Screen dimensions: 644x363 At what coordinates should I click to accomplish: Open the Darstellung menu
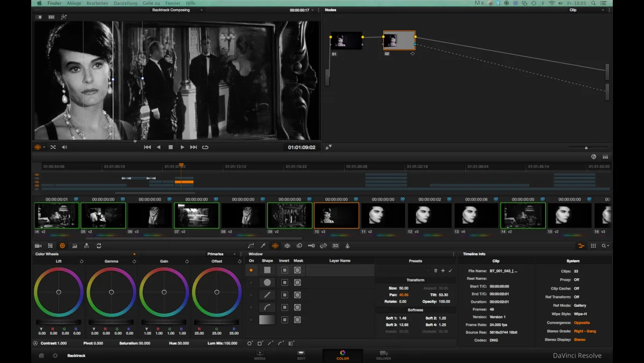pos(125,3)
